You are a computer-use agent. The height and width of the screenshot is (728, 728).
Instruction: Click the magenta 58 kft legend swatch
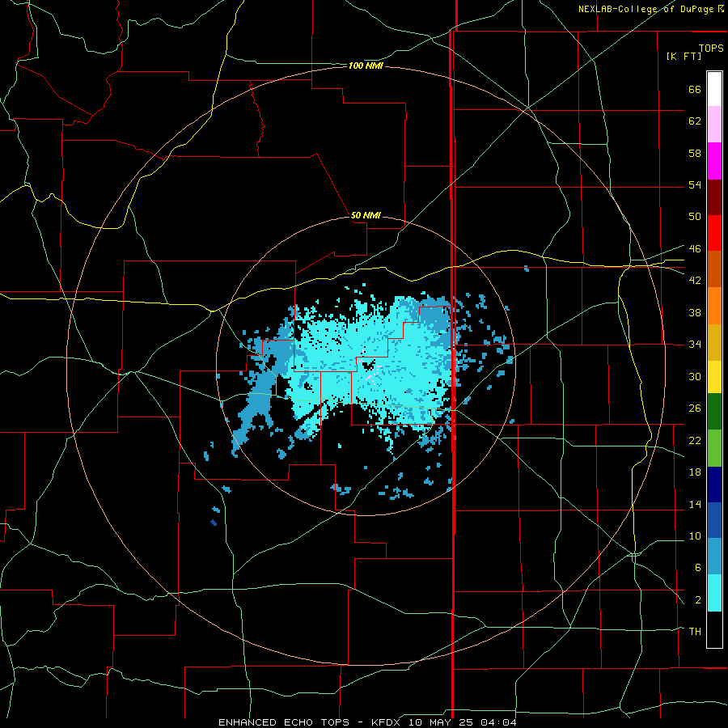coord(714,161)
